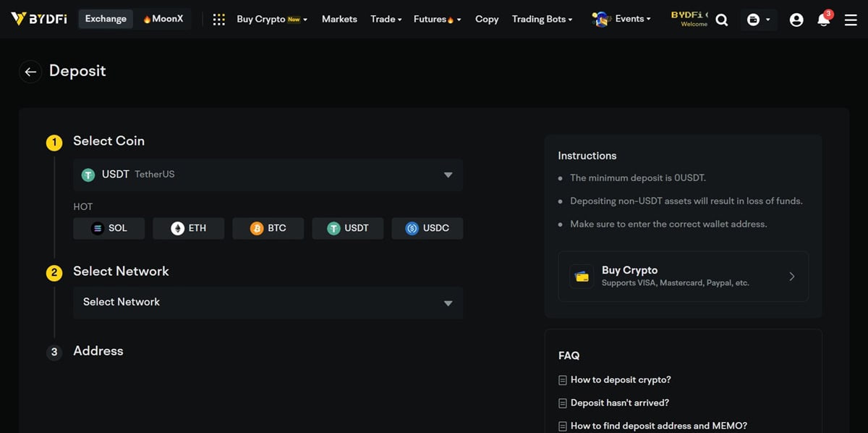Switch to the MoonX tab

(x=163, y=19)
